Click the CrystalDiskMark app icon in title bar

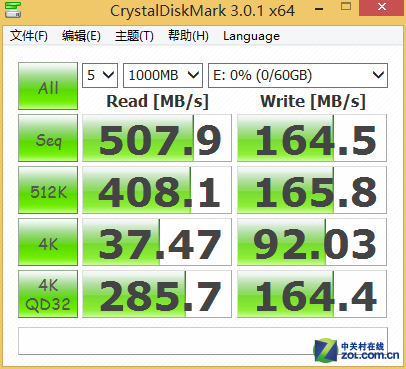point(13,10)
